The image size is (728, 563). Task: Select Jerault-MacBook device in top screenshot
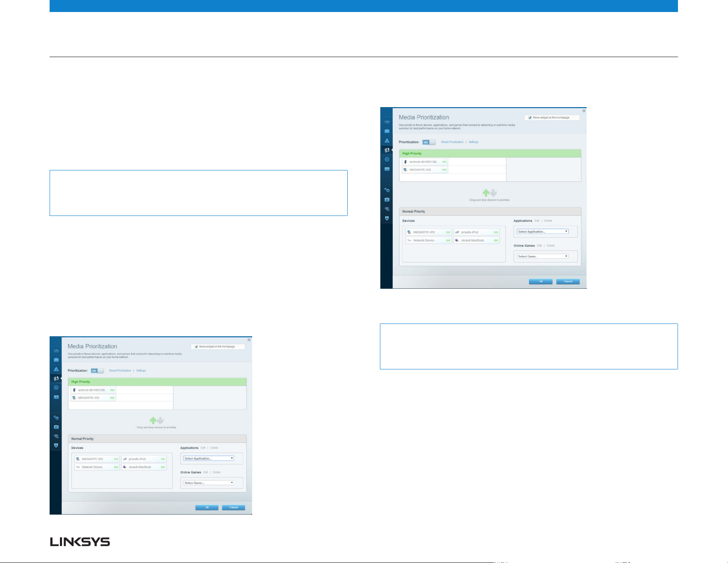[477, 240]
